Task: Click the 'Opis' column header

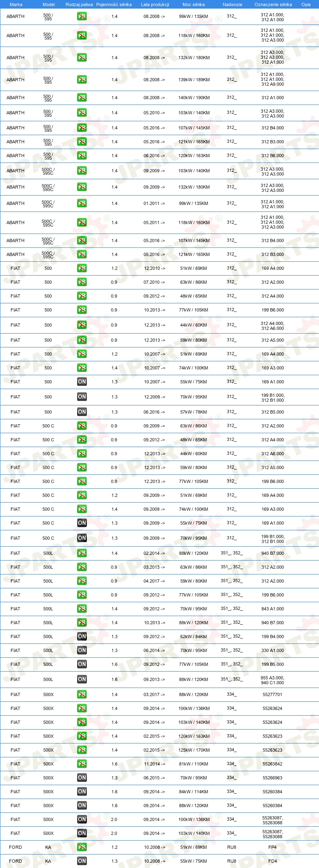Action: pos(306,4)
